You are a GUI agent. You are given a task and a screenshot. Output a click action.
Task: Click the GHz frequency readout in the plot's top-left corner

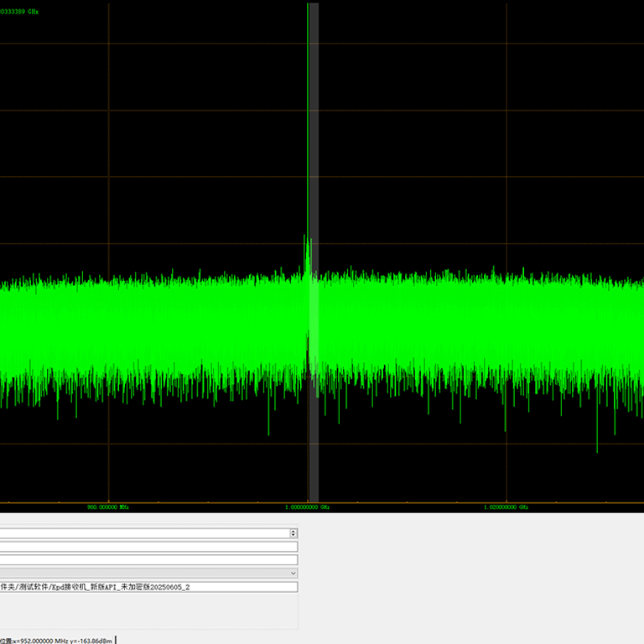19,12
